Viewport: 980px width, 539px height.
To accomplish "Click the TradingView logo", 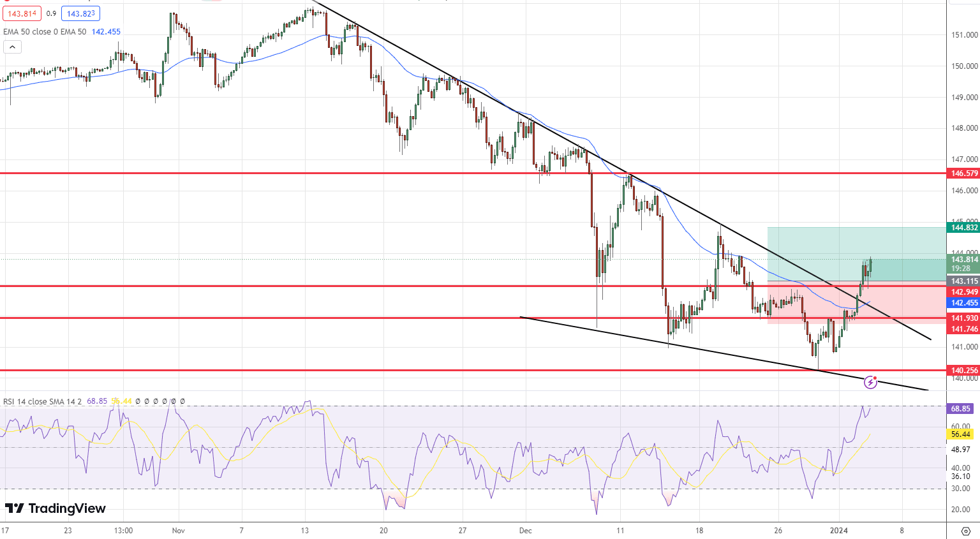I will (56, 508).
